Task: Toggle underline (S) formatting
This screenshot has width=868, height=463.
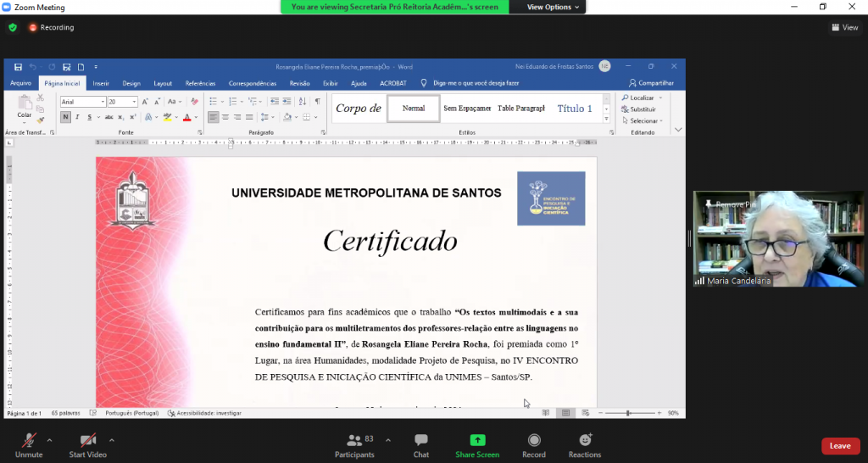Action: pos(89,117)
